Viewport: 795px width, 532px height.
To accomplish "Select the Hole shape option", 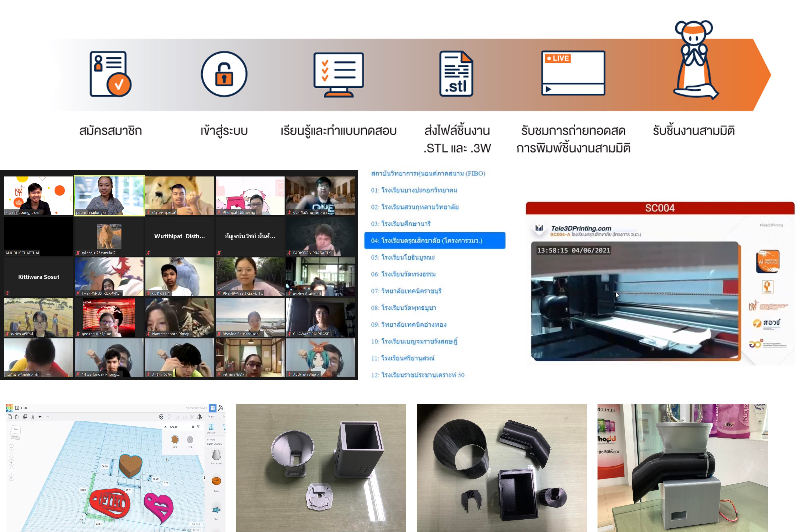I will point(190,440).
